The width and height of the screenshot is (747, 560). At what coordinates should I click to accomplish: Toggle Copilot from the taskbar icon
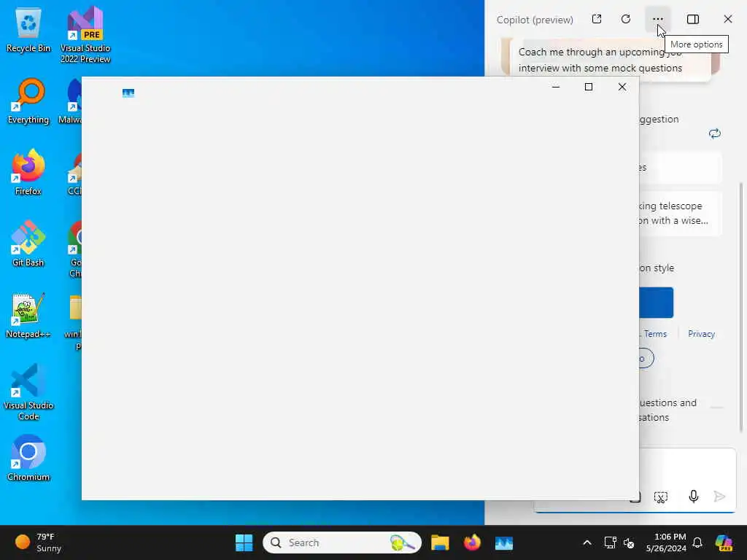(724, 542)
